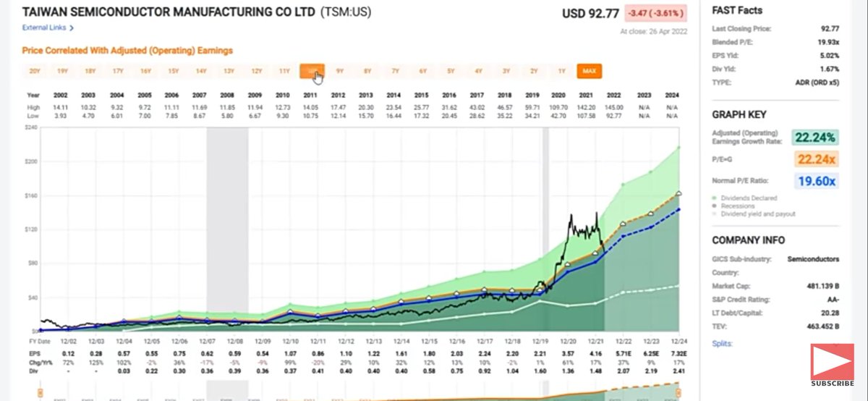This screenshot has height=401, width=868.
Task: Choose the 8Y time range
Action: click(367, 71)
